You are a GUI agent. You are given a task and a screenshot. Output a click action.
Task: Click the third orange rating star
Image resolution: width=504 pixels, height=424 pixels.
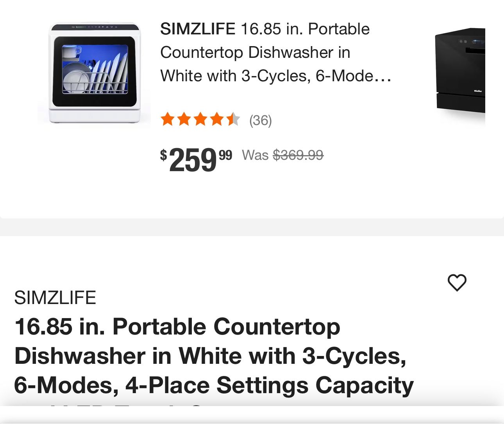tap(200, 119)
